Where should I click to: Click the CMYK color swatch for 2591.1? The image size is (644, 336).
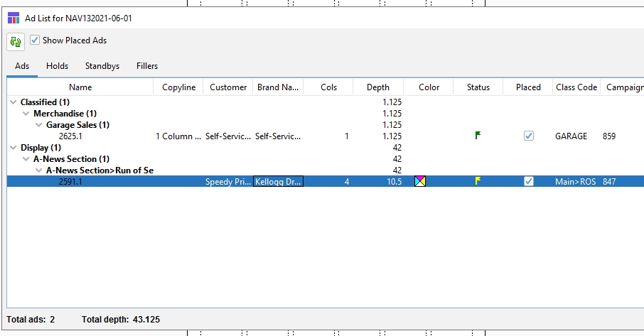point(420,182)
